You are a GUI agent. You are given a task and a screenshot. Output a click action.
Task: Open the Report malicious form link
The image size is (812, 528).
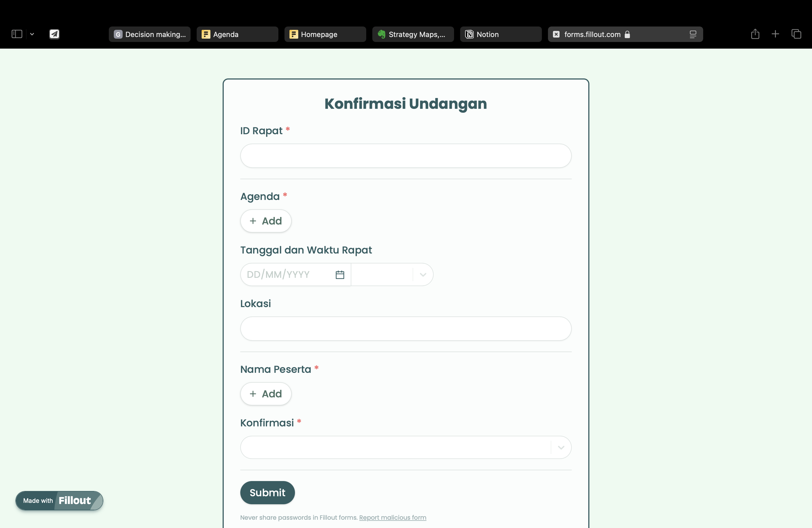[x=393, y=518]
